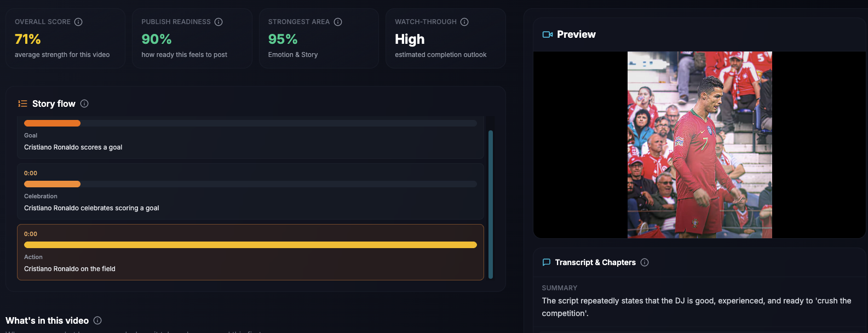The image size is (868, 333).
Task: Click 'Cristiano Ronaldo scores a goal' text
Action: coord(73,147)
